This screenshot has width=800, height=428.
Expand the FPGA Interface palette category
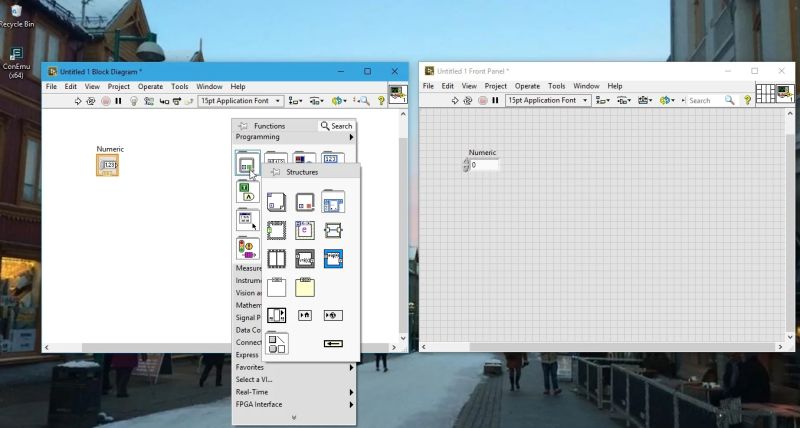(x=294, y=404)
